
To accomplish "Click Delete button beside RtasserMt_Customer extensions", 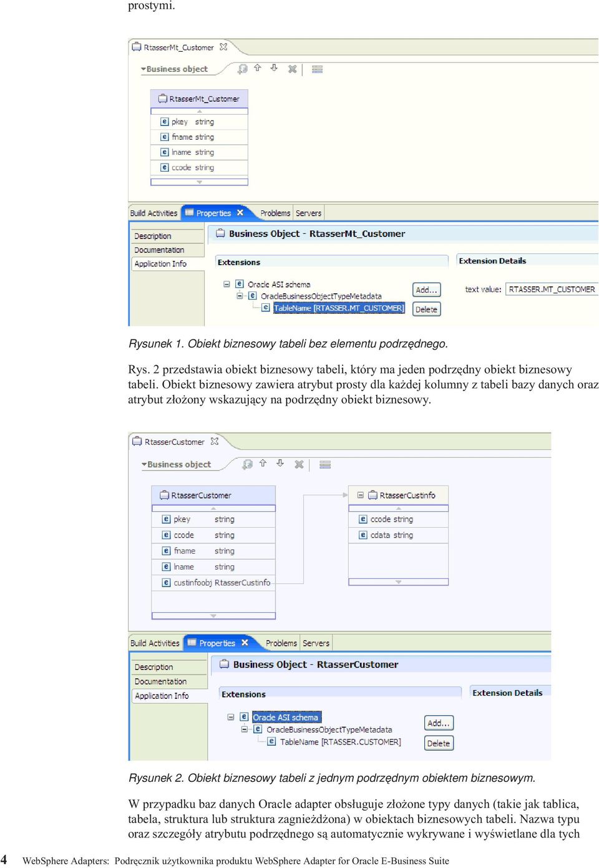I will tap(427, 309).
